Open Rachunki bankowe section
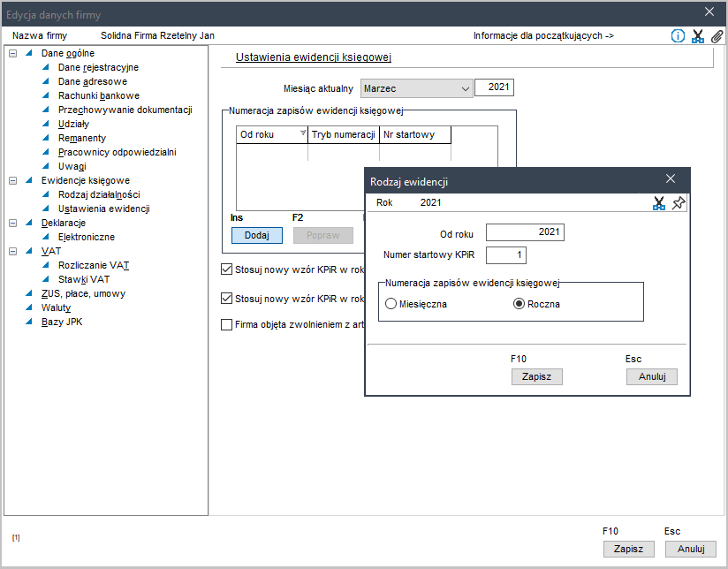This screenshot has width=728, height=569. [x=98, y=95]
